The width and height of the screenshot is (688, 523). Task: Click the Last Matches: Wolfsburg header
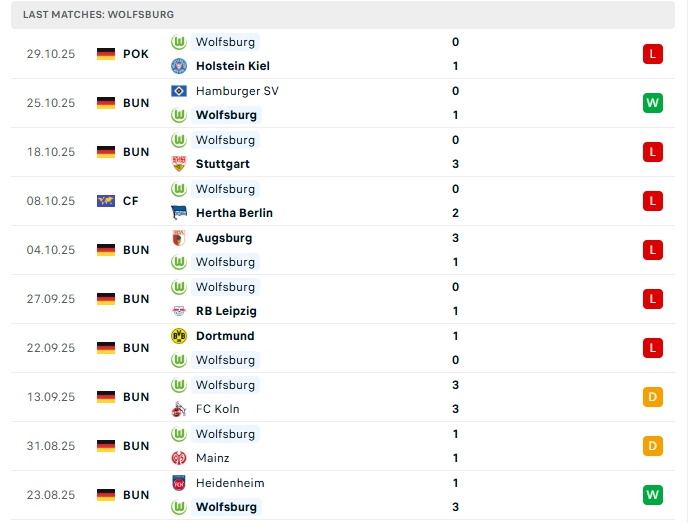click(98, 15)
